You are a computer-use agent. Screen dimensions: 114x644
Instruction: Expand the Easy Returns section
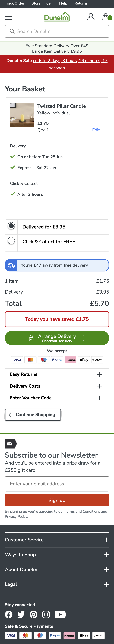click(57, 374)
